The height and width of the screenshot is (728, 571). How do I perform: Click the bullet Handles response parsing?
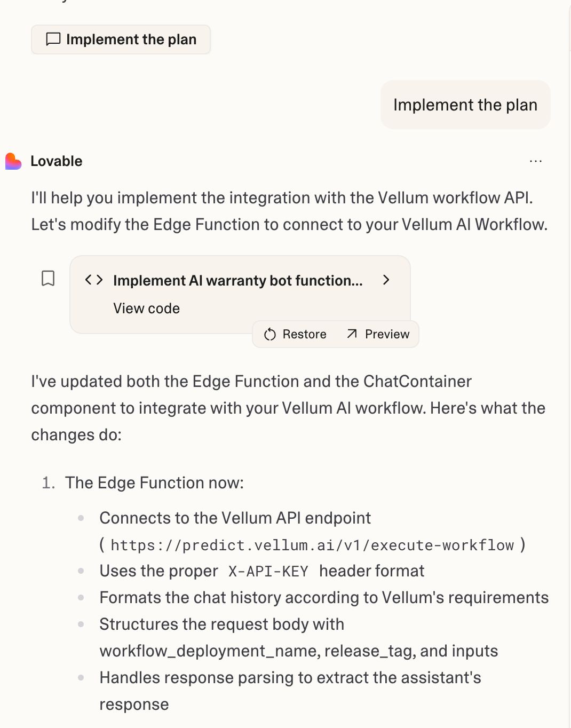point(290,678)
